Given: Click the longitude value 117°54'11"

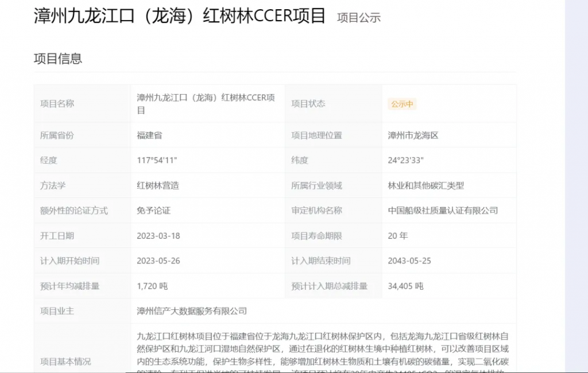Looking at the screenshot, I should [x=157, y=160].
